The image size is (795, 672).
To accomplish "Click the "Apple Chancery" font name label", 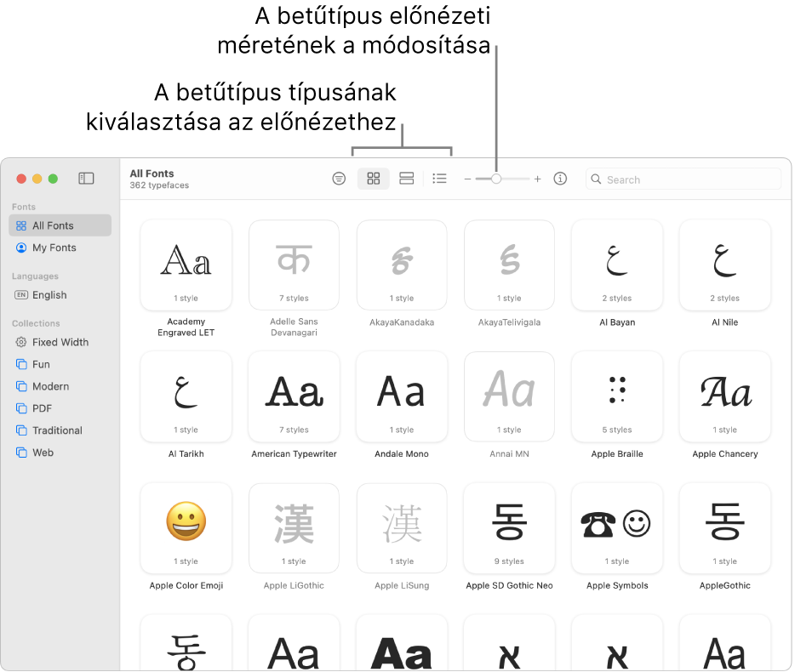I will [725, 454].
